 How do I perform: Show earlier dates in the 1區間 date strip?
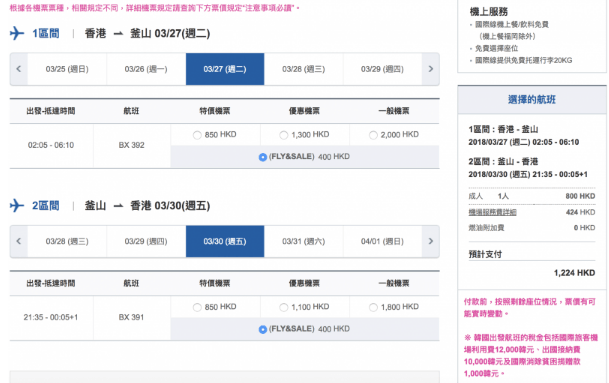19,69
